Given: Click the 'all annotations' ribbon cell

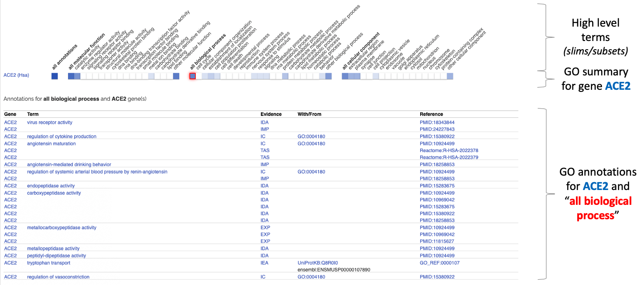Looking at the screenshot, I should [x=55, y=76].
